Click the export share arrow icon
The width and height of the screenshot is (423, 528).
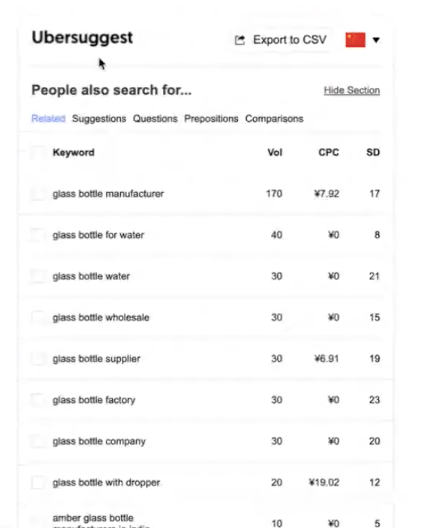[x=240, y=40]
